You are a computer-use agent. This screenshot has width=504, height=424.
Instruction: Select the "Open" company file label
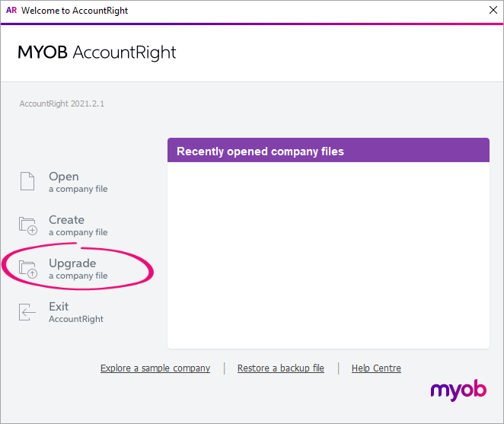(x=64, y=177)
